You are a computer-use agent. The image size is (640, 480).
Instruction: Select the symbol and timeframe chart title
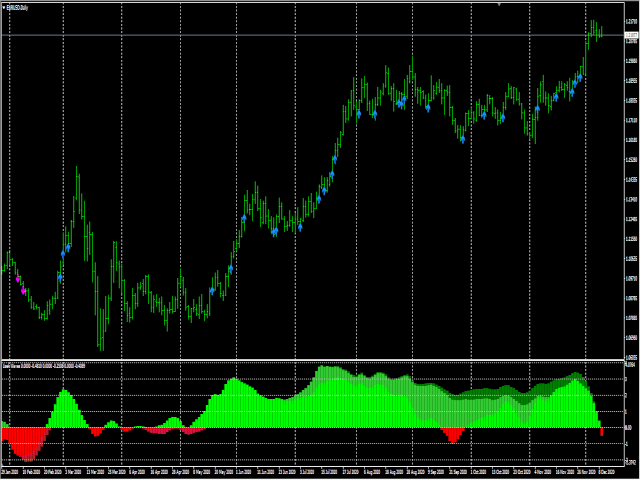pyautogui.click(x=18, y=8)
